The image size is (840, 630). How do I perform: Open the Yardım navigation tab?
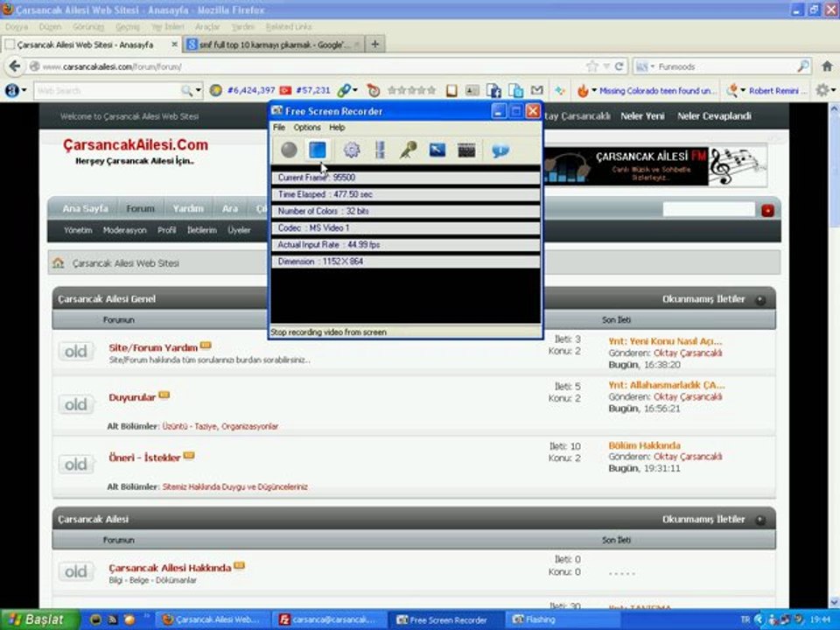(x=188, y=208)
